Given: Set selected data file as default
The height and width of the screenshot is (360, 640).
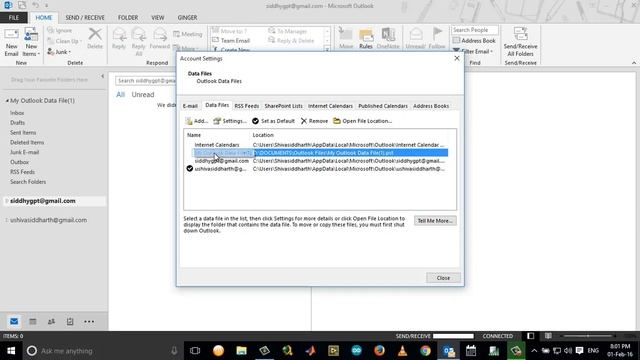Looking at the screenshot, I should coord(273,121).
